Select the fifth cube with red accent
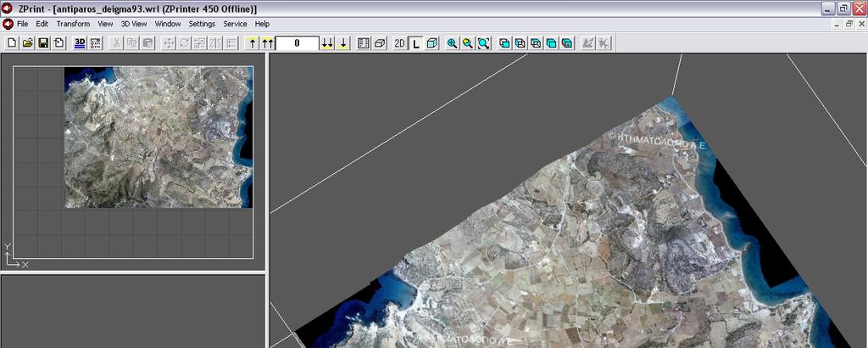 pos(566,43)
